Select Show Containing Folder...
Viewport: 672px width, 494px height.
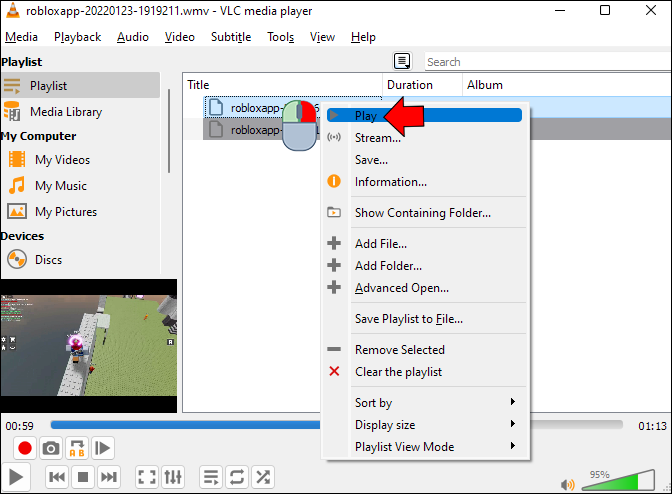(x=424, y=213)
